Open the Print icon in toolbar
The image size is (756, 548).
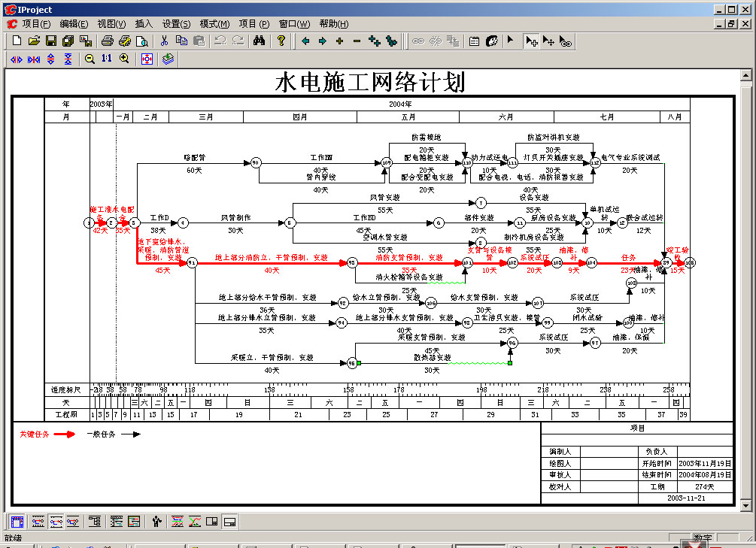pos(107,41)
